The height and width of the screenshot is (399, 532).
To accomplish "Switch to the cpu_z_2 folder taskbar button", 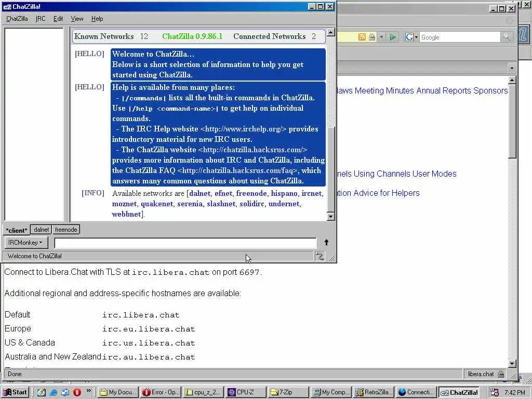I will tap(203, 392).
